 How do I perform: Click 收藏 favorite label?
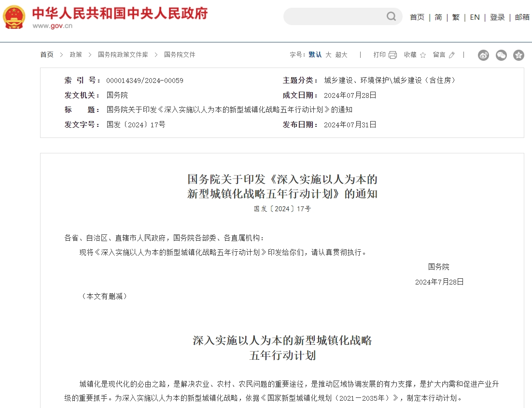(410, 54)
